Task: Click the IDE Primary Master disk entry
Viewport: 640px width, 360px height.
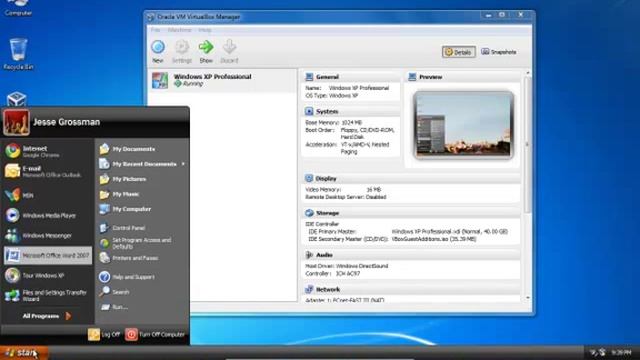Action: tap(449, 231)
